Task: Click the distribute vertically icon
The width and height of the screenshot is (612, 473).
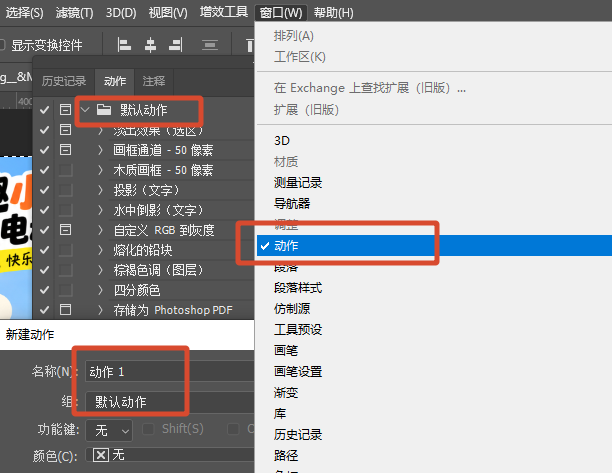Action: pos(210,45)
